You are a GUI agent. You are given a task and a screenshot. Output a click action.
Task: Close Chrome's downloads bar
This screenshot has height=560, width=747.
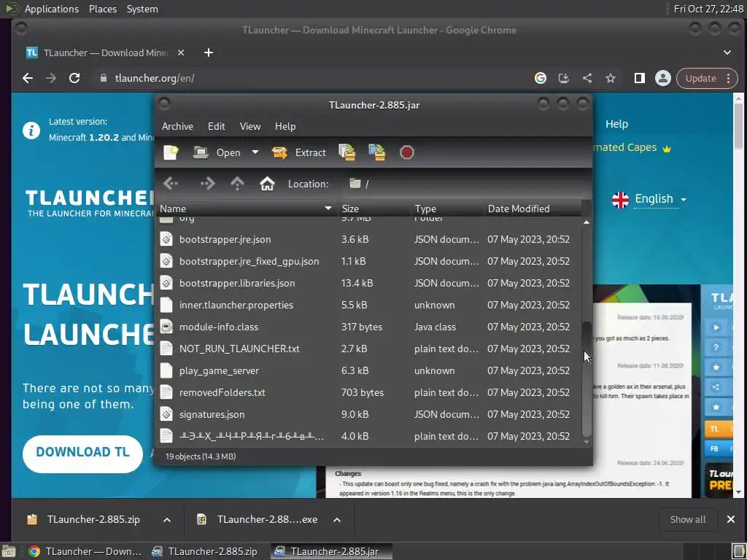pyautogui.click(x=731, y=519)
